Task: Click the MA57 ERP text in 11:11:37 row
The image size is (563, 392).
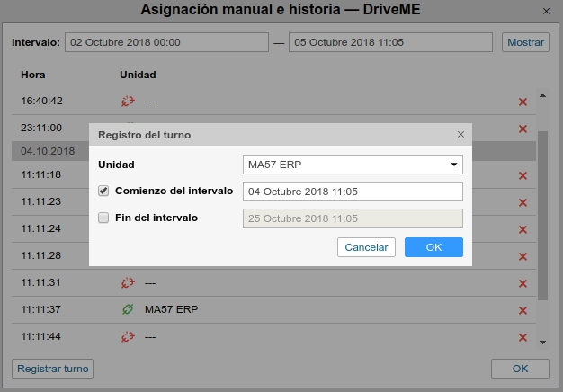Action: tap(171, 309)
